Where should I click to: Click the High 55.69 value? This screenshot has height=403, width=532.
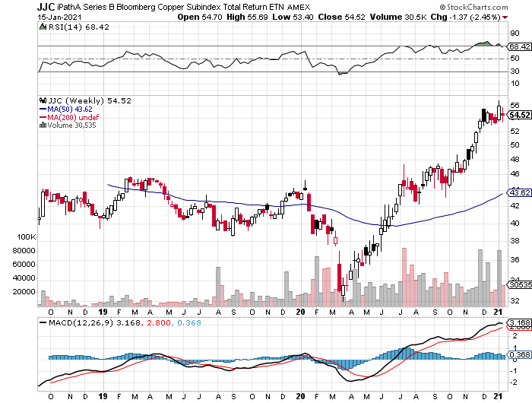point(247,17)
